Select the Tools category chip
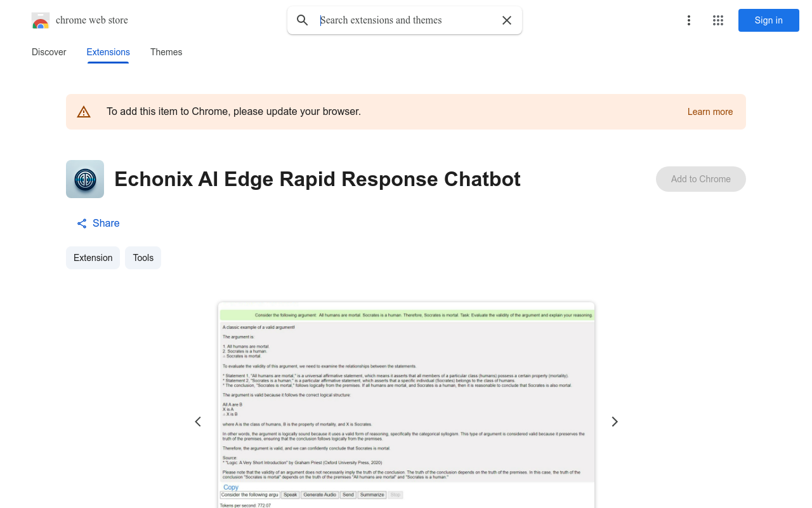 143,258
